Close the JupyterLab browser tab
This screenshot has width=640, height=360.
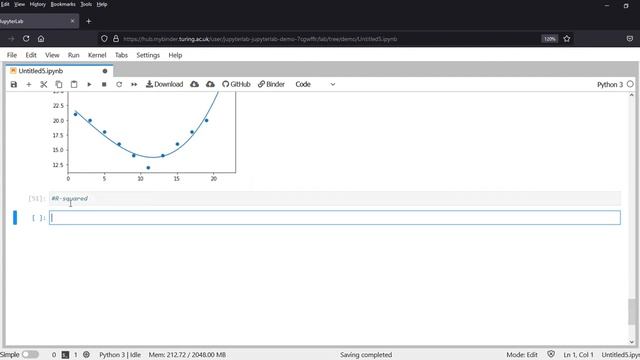(72, 21)
